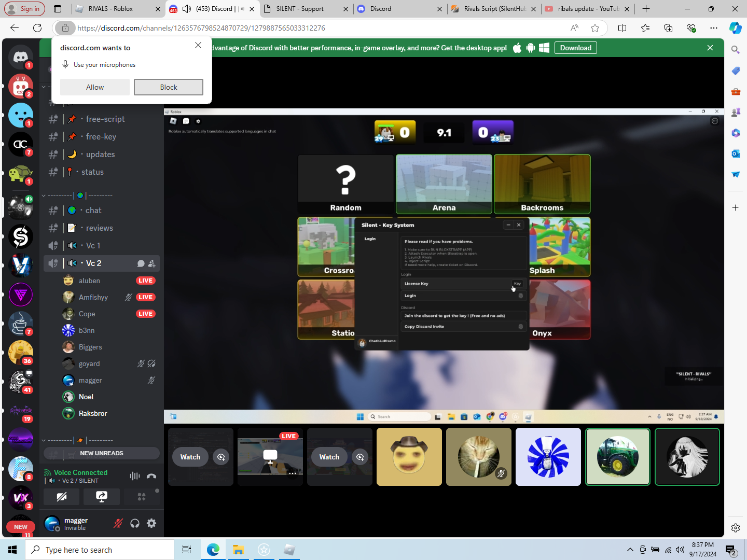Jump to NEW UNREADS in channel list
Viewport: 747px width, 560px height.
[102, 453]
